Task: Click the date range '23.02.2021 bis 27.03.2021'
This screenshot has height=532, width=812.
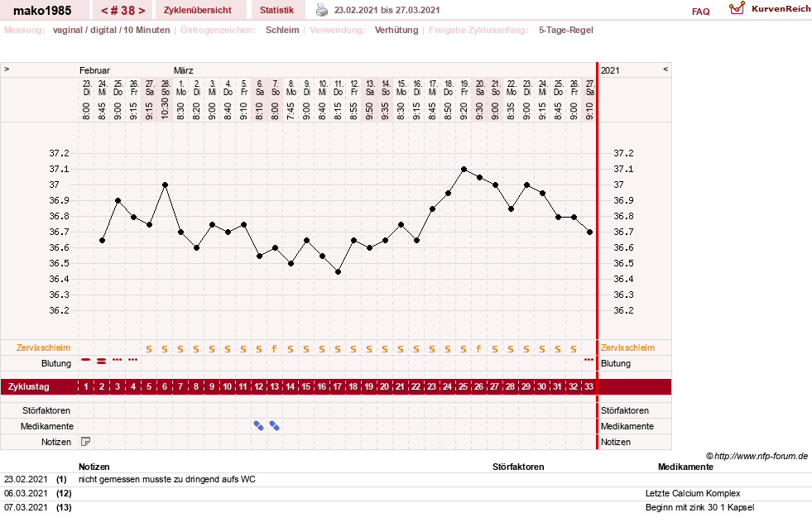Action: (x=387, y=10)
